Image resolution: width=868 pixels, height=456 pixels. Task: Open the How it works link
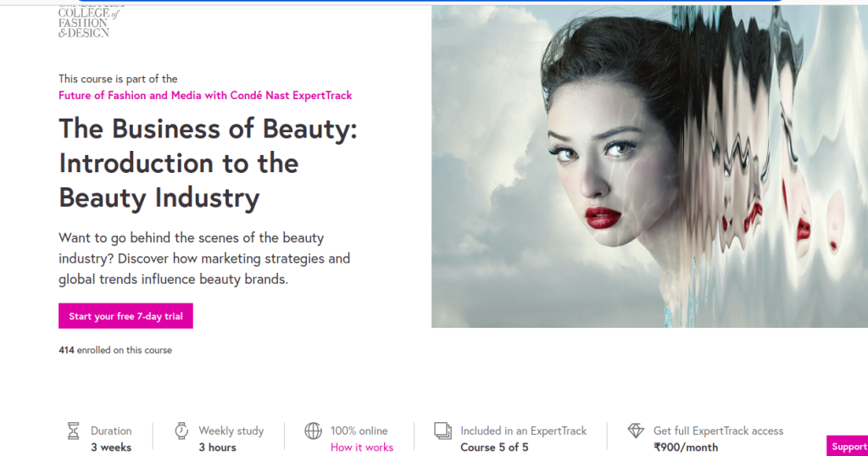coord(362,447)
